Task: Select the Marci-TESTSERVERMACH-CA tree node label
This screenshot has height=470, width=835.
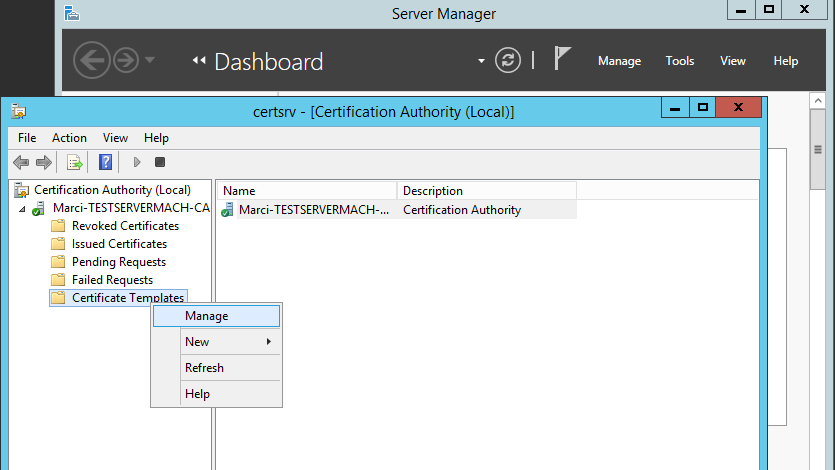Action: click(131, 208)
